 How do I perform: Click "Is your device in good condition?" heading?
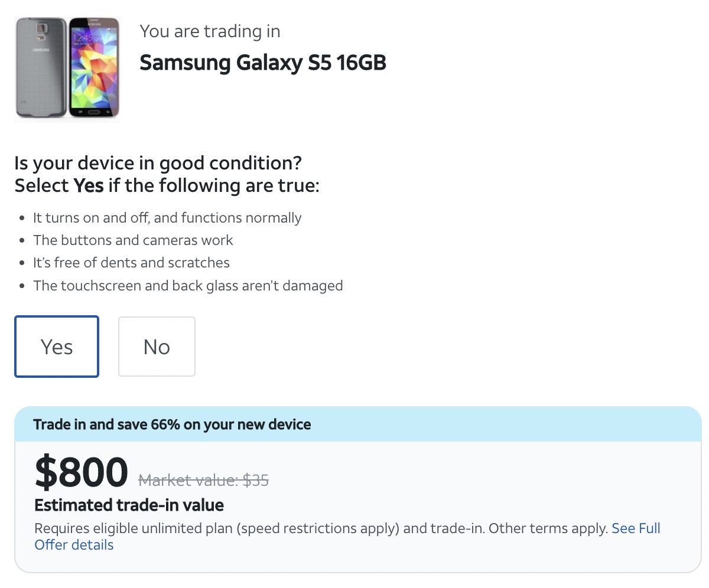tap(158, 162)
